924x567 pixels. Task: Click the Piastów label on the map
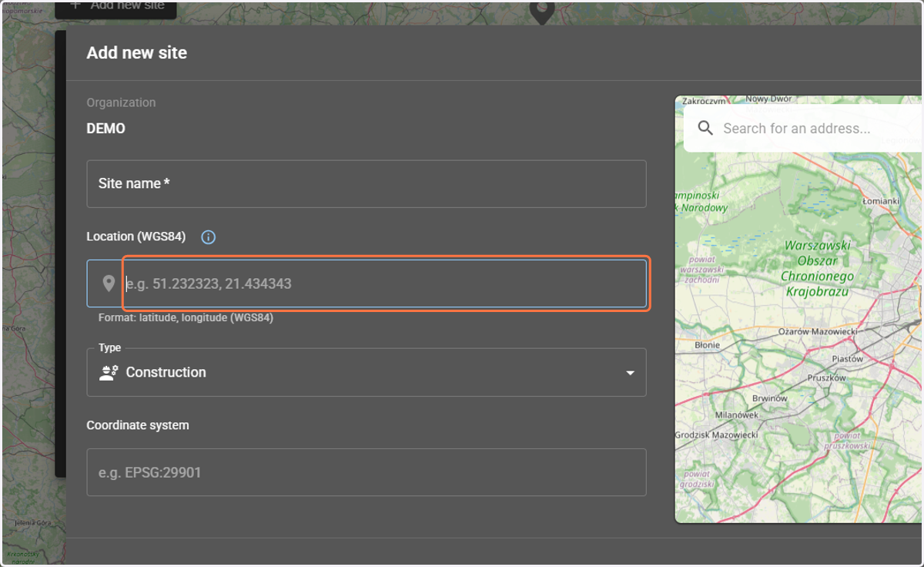point(848,359)
